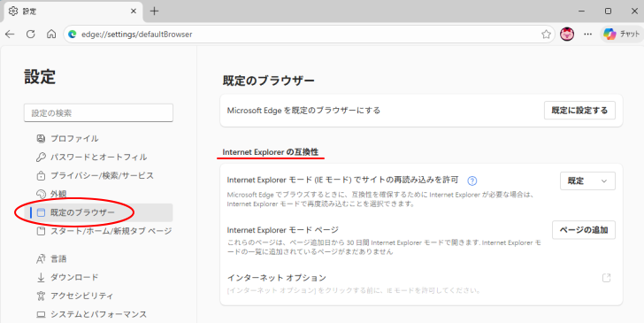Click the インターネット オプション label
The image size is (644, 323).
point(276,278)
